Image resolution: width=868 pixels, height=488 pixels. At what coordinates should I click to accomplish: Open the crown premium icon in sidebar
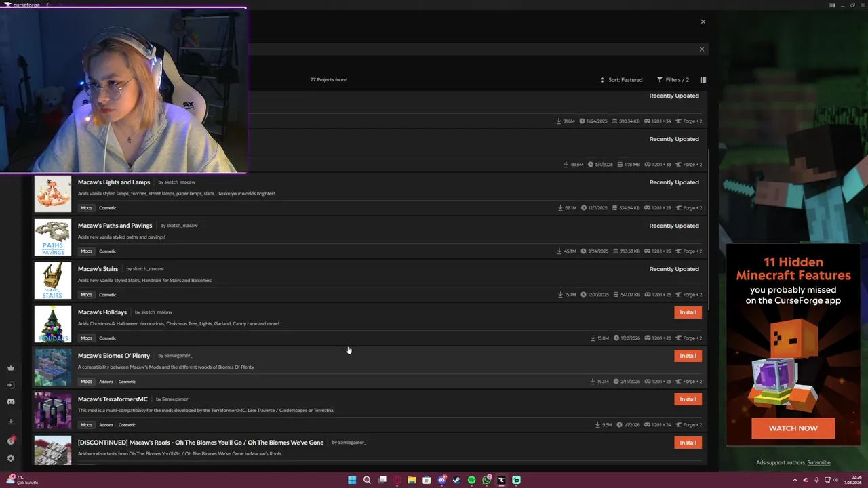coord(10,368)
